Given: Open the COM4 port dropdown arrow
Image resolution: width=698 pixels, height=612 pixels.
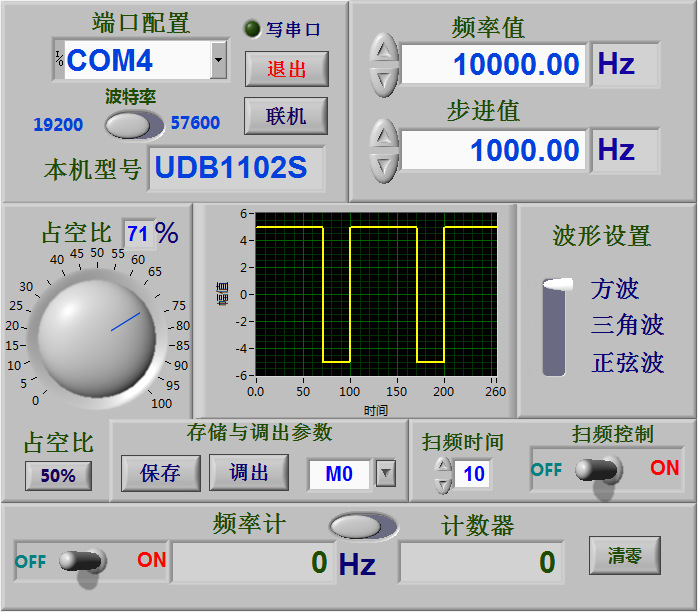Looking at the screenshot, I should (x=218, y=60).
